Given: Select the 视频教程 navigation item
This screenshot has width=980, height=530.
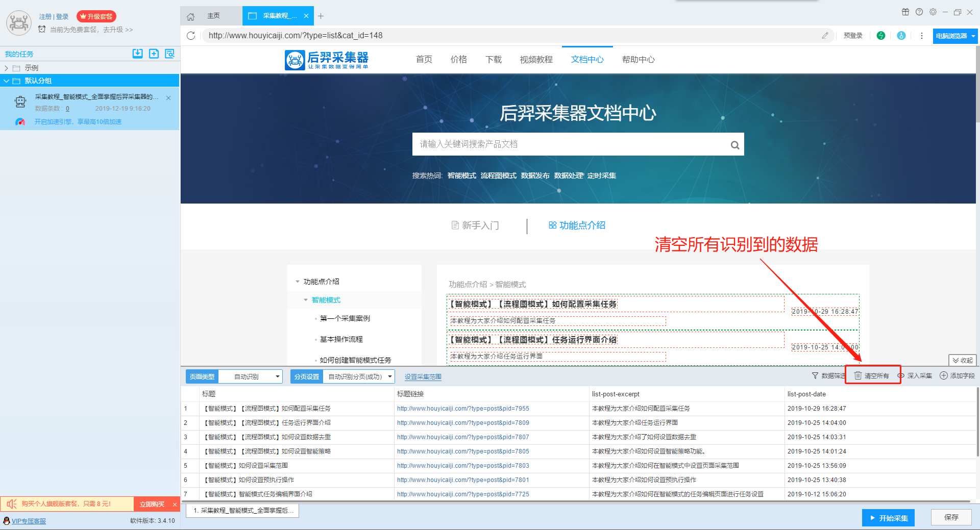Looking at the screenshot, I should tap(536, 60).
